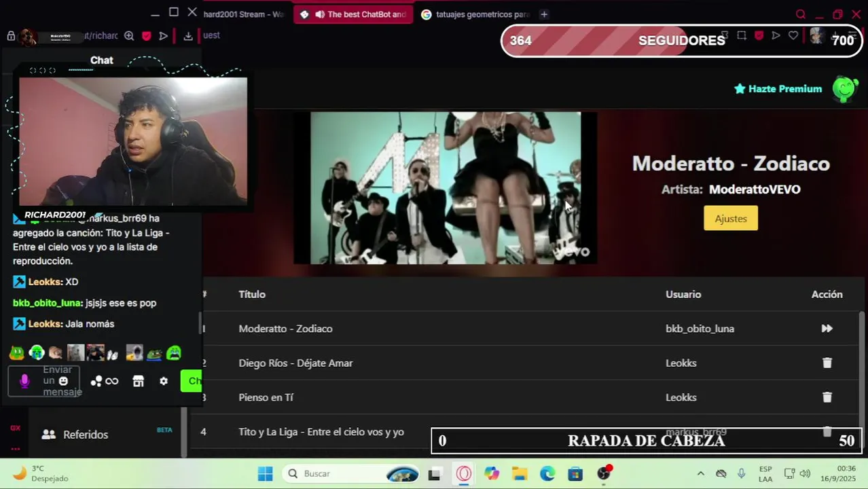Image resolution: width=868 pixels, height=489 pixels.
Task: Click Moderatto - Zodiaco title in list
Action: click(x=285, y=329)
